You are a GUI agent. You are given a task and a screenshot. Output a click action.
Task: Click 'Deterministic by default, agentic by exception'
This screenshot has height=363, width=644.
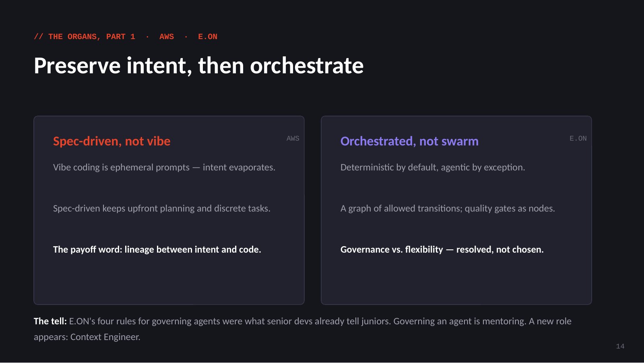[433, 167]
